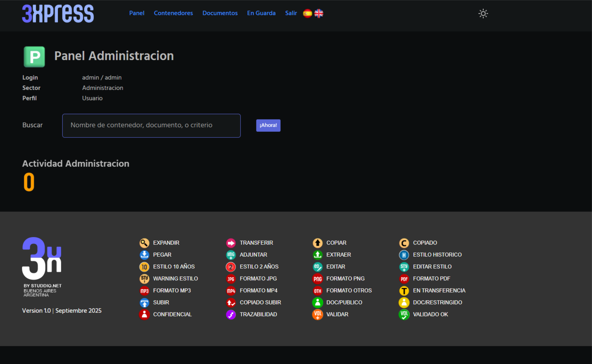Switch language with the Spanish flag
Viewport: 592px width, 364px height.
click(307, 14)
